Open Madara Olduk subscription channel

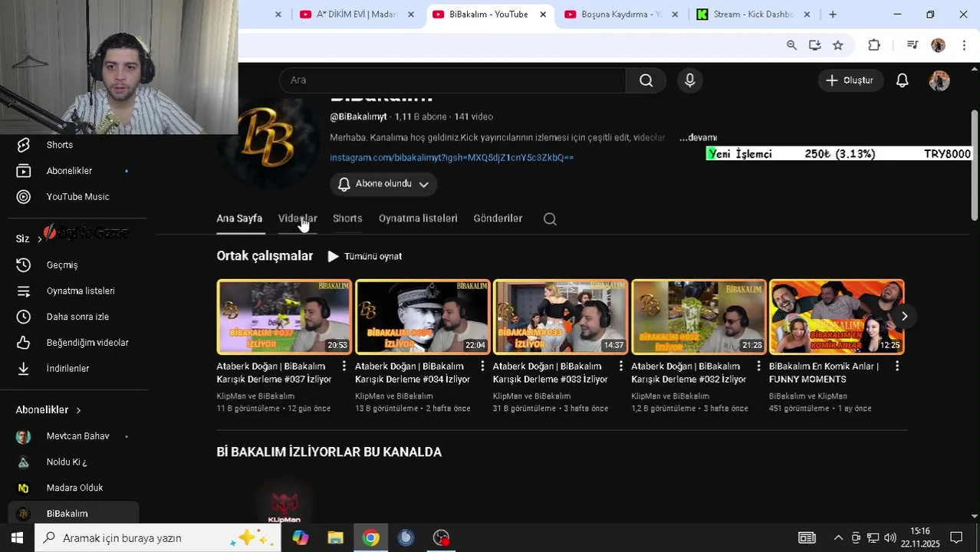coord(74,488)
